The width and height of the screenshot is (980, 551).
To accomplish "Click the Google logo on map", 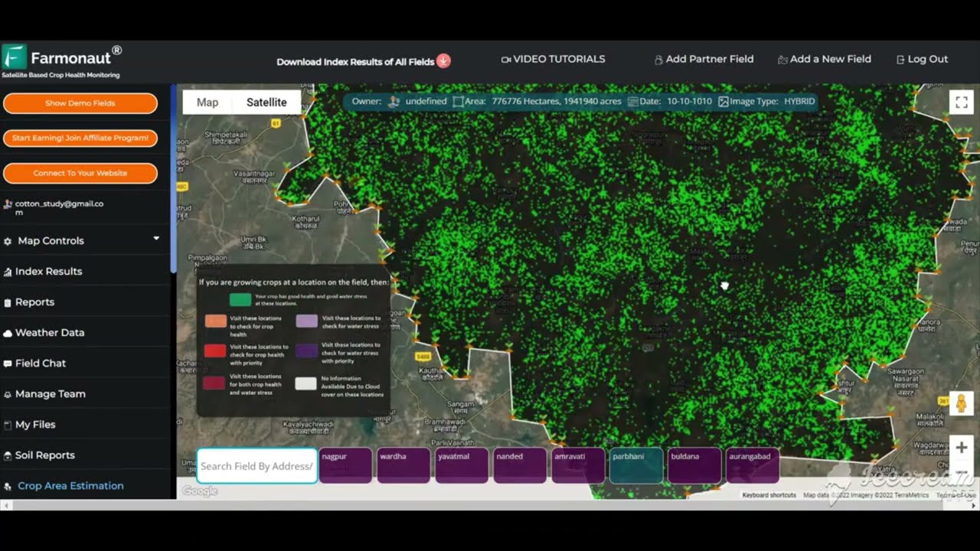I will (x=200, y=491).
